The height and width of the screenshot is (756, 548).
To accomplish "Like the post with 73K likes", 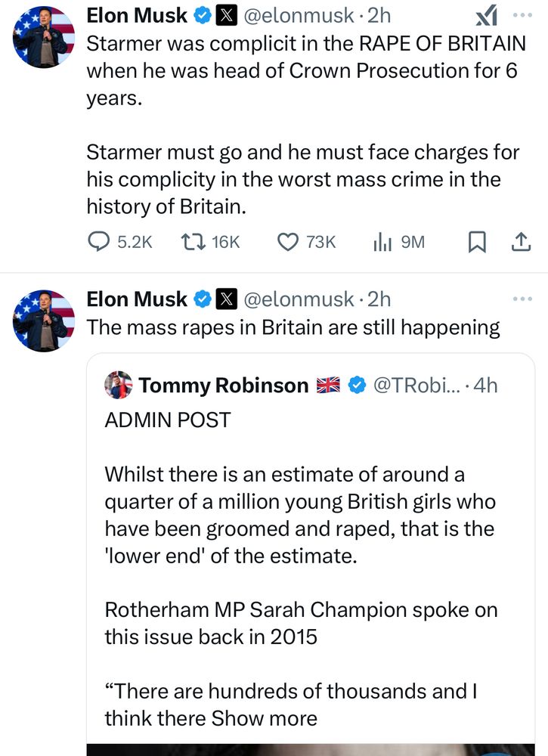I will point(288,242).
